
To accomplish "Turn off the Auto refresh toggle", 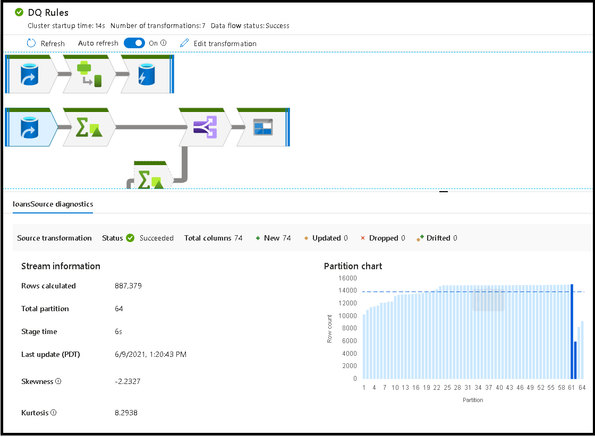I will 134,43.
